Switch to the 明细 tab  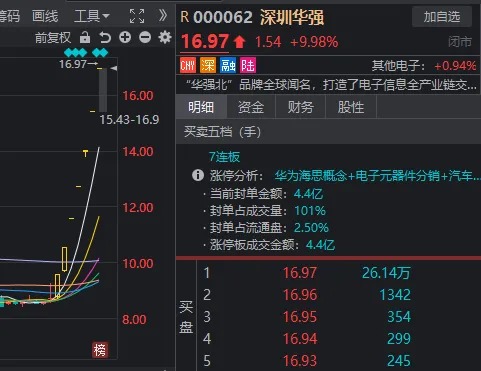[x=201, y=107]
